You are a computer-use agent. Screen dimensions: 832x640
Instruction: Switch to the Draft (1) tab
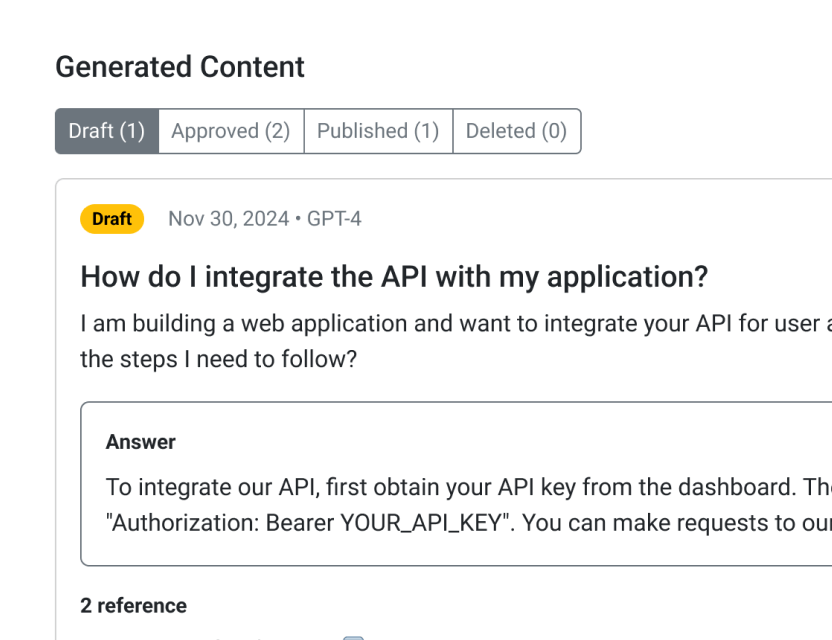[107, 131]
